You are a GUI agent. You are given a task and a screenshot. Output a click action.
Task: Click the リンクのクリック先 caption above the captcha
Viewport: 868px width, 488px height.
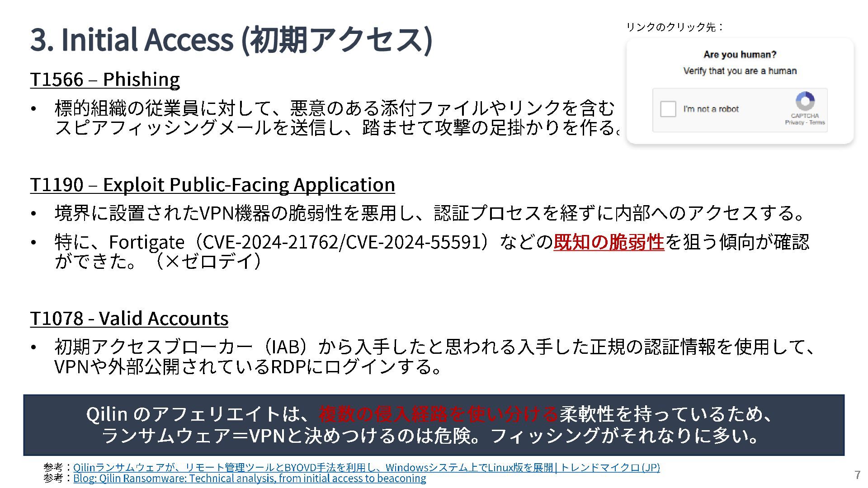pos(674,27)
